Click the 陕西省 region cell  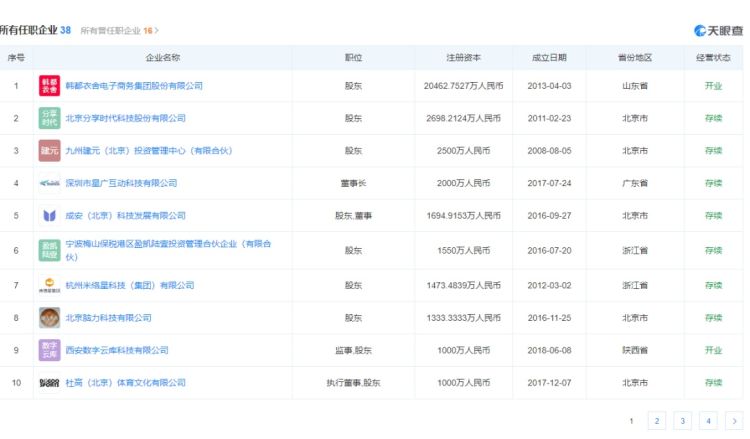point(635,351)
